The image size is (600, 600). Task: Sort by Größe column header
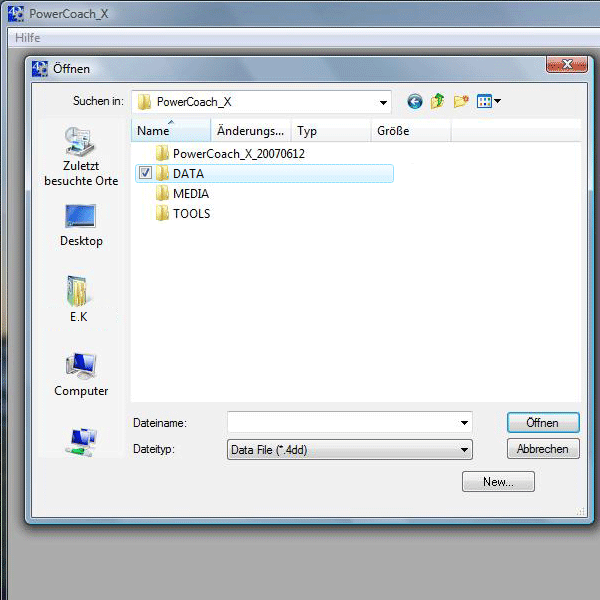(411, 130)
